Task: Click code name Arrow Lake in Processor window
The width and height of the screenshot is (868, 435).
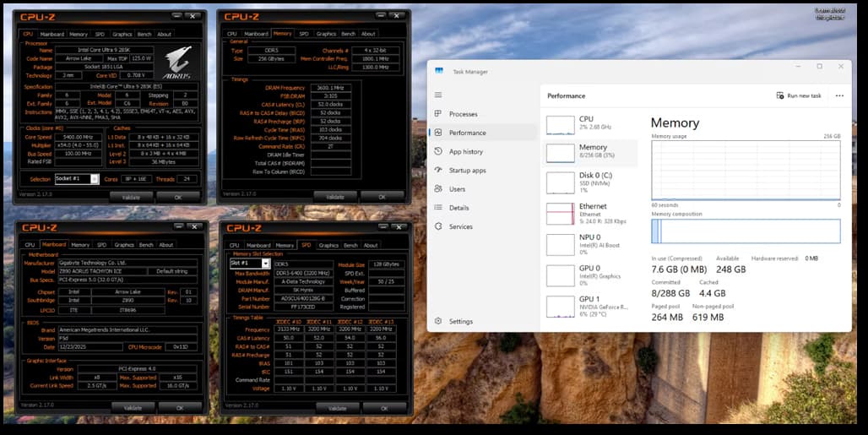Action: (78, 58)
